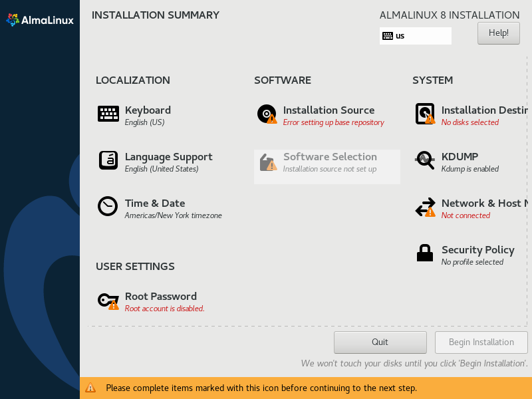Click the us keyboard layout indicator
The width and height of the screenshot is (532, 399).
(415, 36)
